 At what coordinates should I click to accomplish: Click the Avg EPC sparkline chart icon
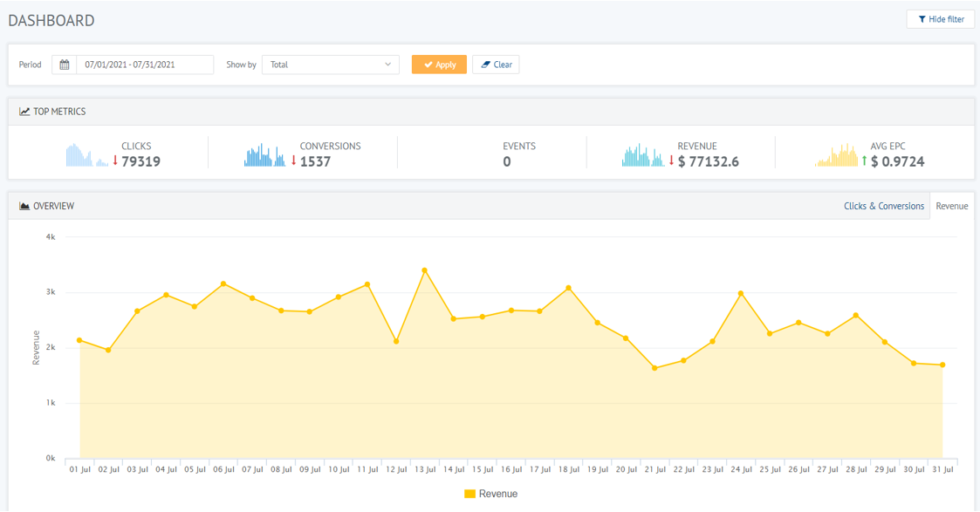tap(836, 155)
